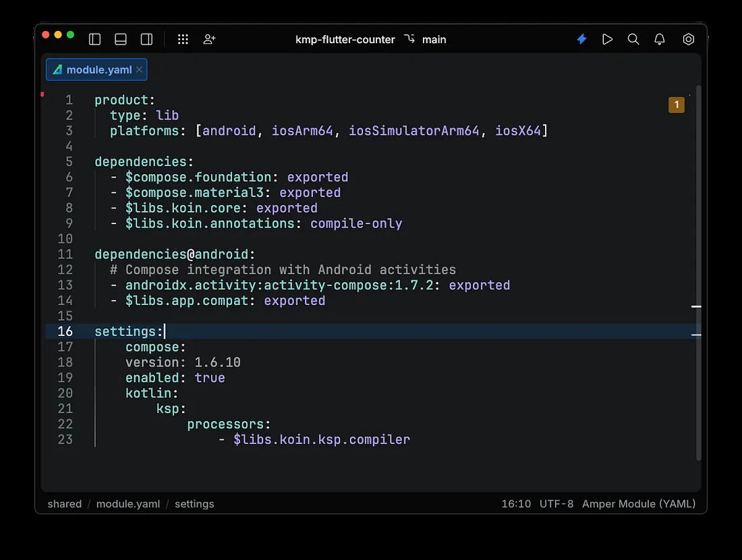Viewport: 742px width, 560px height.
Task: Click the 'settings:' key text
Action: (x=129, y=331)
